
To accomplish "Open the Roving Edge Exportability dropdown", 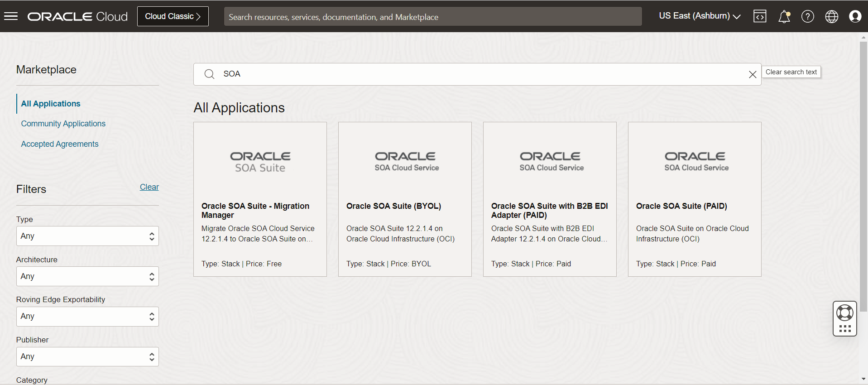I will point(87,316).
